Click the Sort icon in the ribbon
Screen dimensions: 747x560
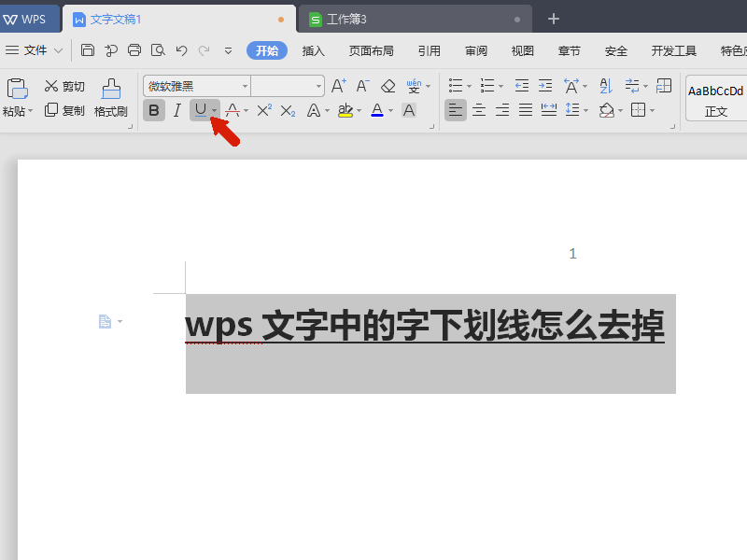pos(604,85)
